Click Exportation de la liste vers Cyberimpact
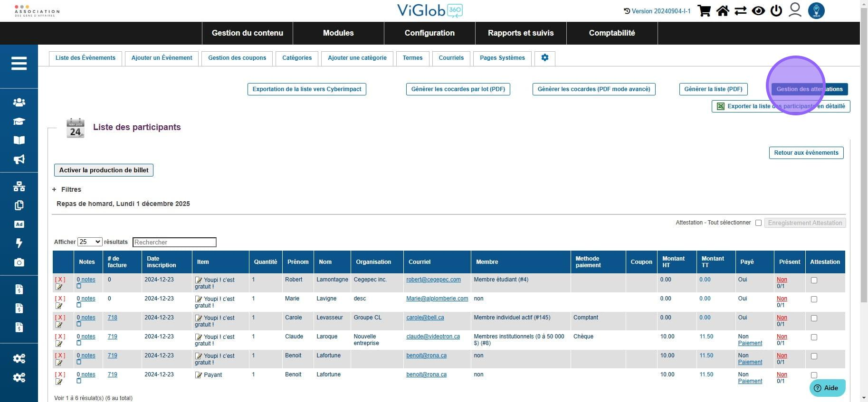This screenshot has height=402, width=868. (x=307, y=89)
